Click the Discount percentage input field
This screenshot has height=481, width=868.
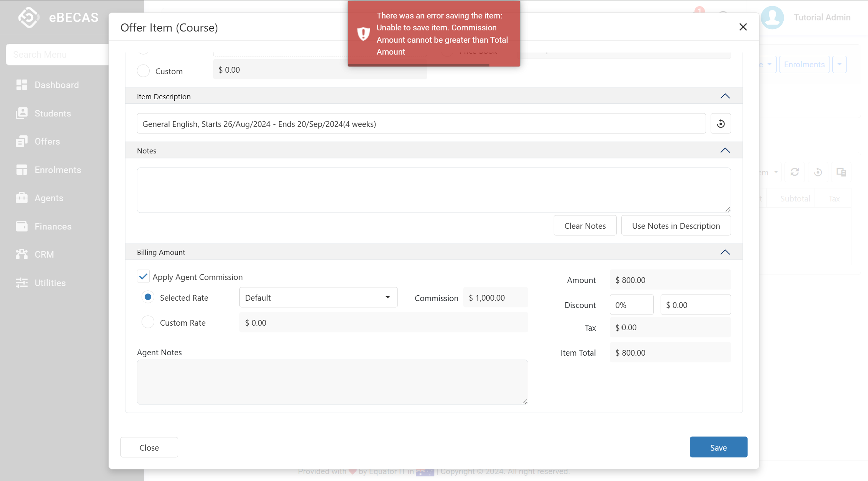click(x=631, y=305)
